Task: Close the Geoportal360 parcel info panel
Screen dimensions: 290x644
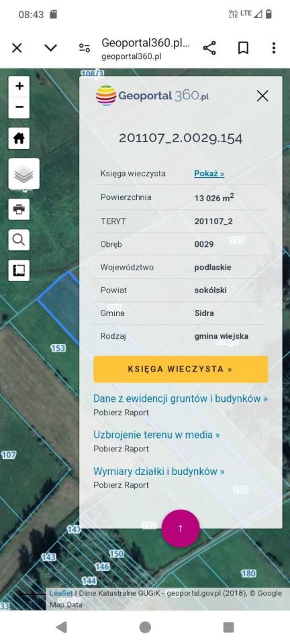Action: (262, 96)
